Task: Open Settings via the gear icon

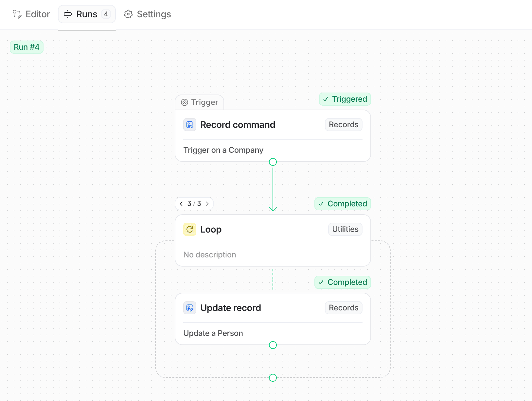Action: [128, 14]
